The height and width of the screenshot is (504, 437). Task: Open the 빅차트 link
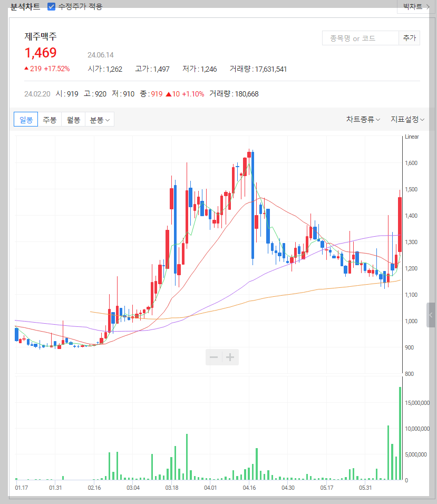(416, 6)
